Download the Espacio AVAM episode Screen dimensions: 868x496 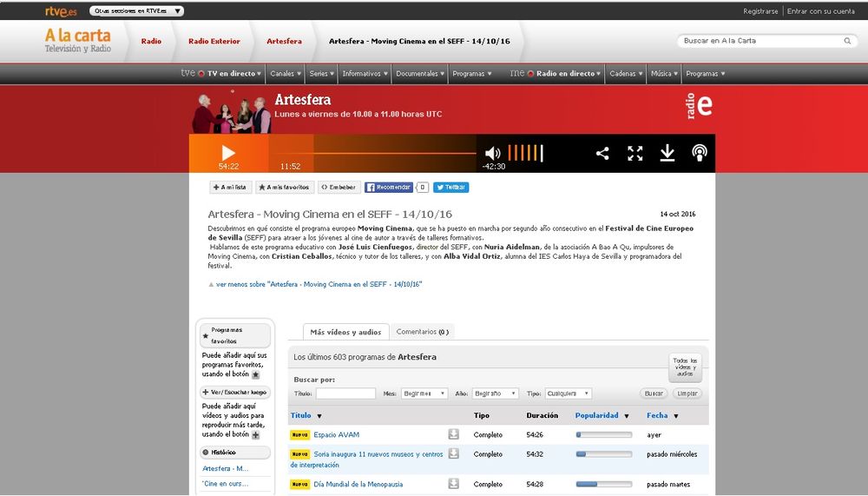point(453,434)
